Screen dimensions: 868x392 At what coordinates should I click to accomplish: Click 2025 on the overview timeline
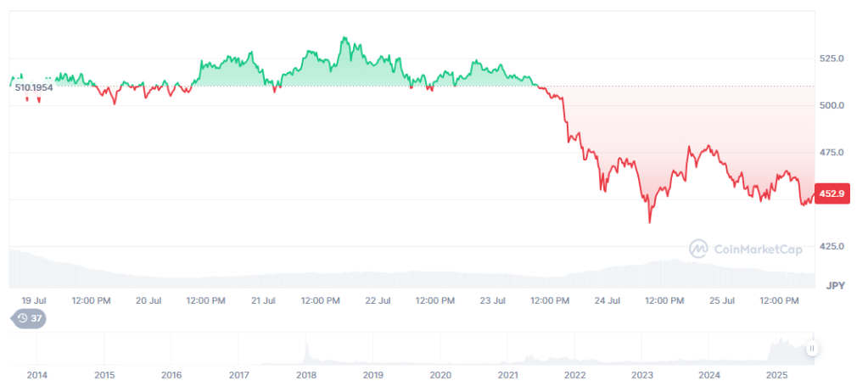pos(776,374)
